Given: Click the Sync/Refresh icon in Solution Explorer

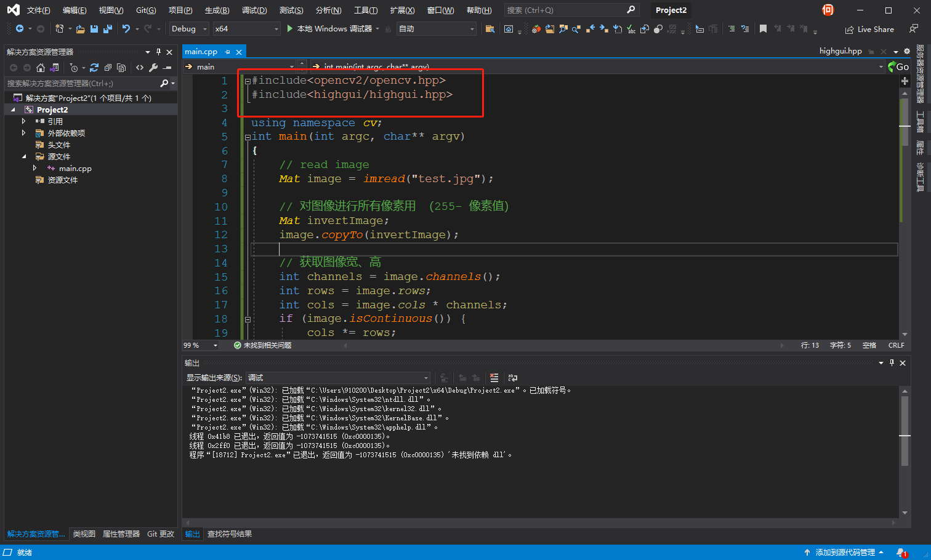Looking at the screenshot, I should (x=94, y=68).
